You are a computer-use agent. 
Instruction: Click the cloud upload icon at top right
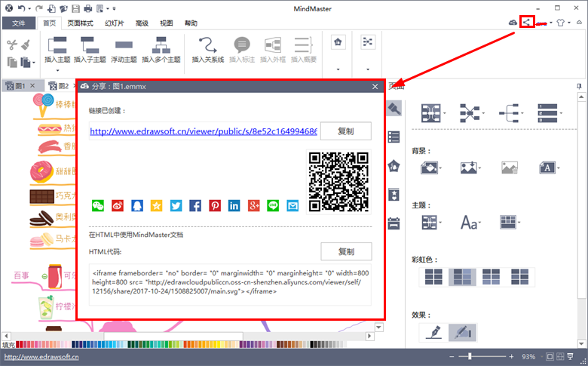(513, 23)
